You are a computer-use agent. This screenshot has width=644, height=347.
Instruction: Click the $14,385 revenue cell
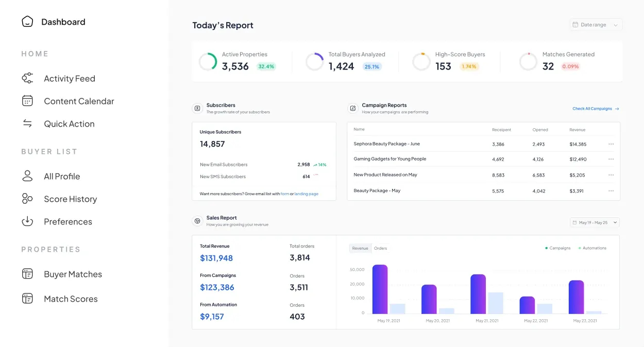[x=578, y=144]
